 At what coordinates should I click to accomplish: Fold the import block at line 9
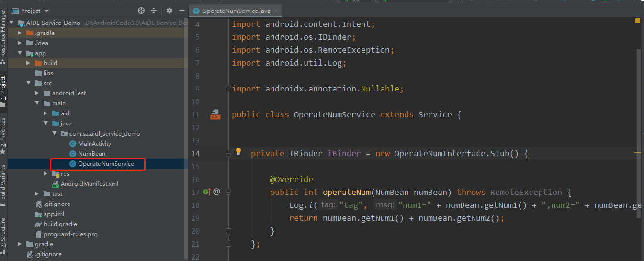pyautogui.click(x=229, y=89)
